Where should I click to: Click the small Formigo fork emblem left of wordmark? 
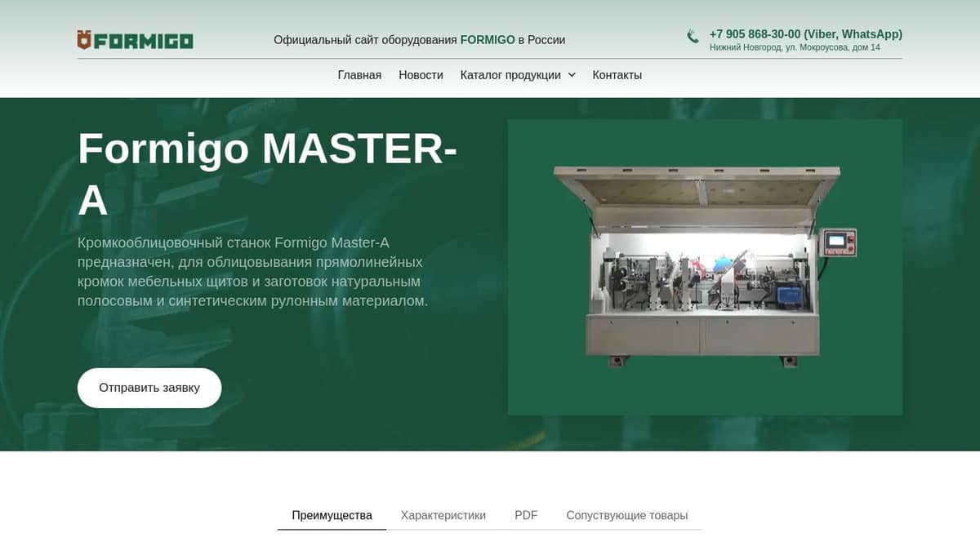point(84,39)
